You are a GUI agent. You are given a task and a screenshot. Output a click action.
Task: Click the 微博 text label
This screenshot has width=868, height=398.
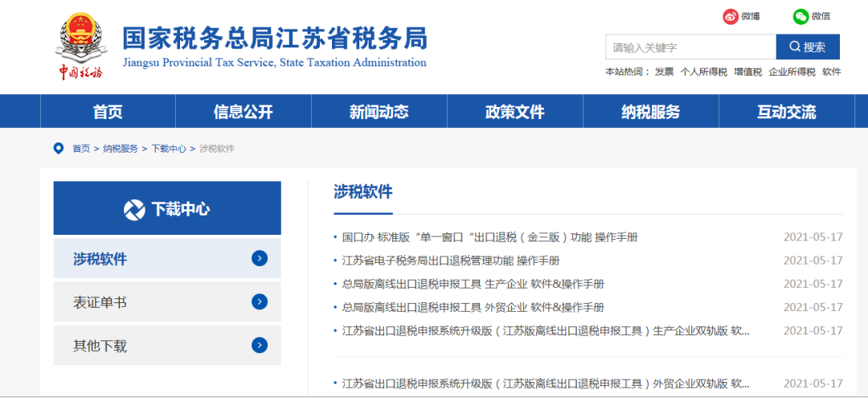(751, 16)
